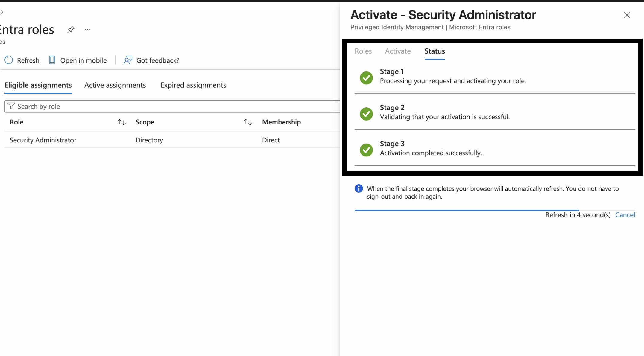Click the refresh countdown progress bar

click(x=467, y=210)
